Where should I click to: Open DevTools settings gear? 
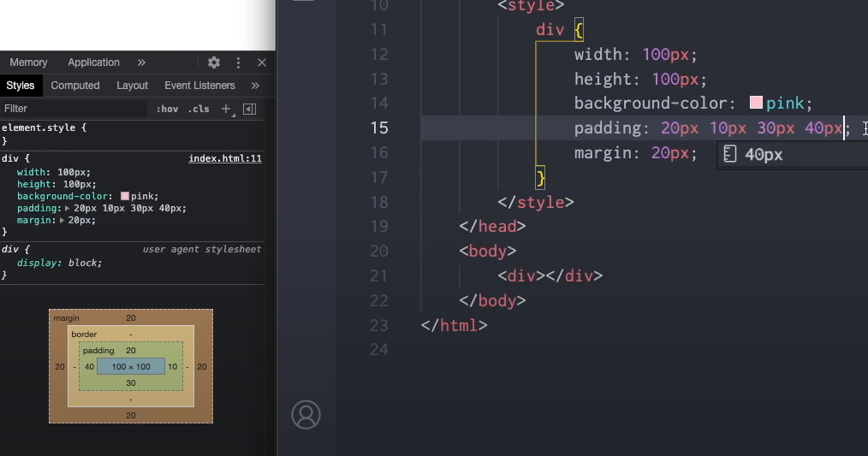pos(214,62)
